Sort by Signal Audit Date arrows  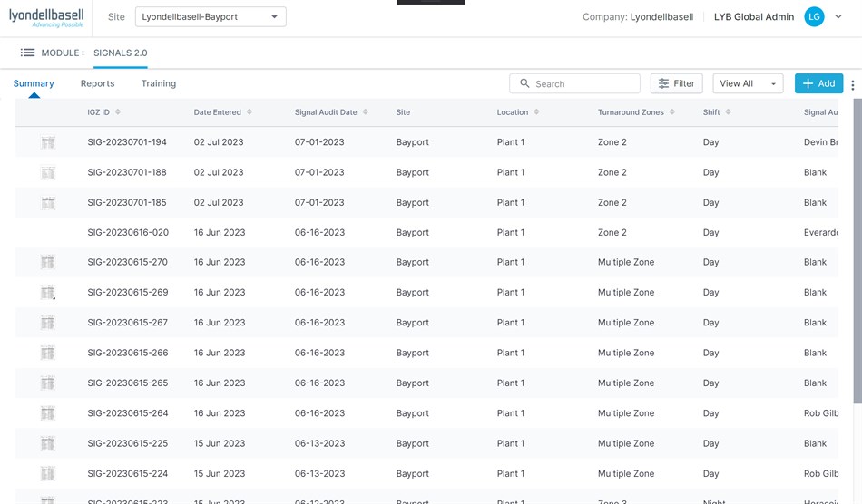pyautogui.click(x=366, y=112)
